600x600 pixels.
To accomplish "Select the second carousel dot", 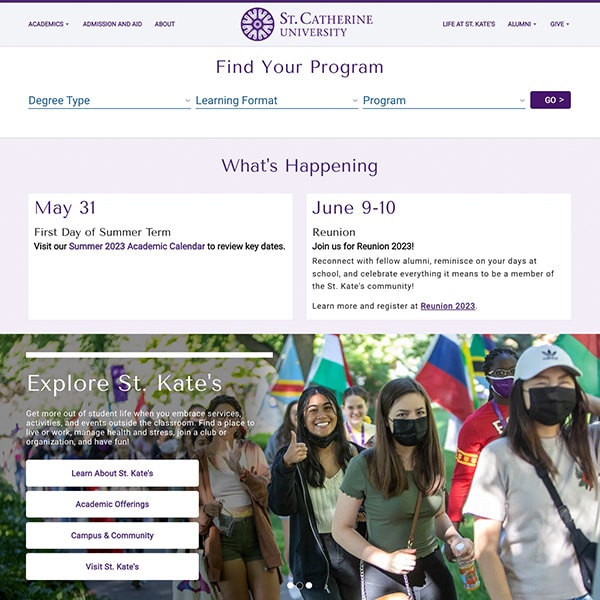I will (x=300, y=585).
